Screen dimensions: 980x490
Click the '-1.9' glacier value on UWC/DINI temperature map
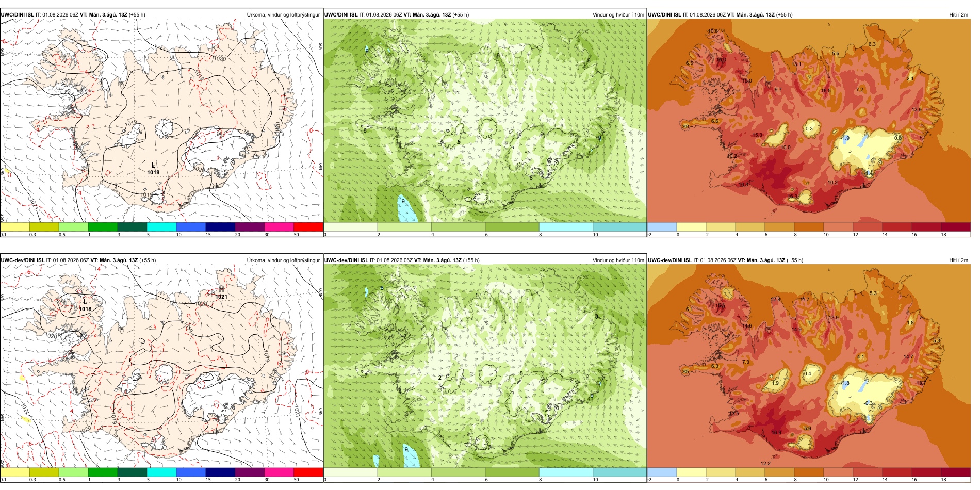845,138
